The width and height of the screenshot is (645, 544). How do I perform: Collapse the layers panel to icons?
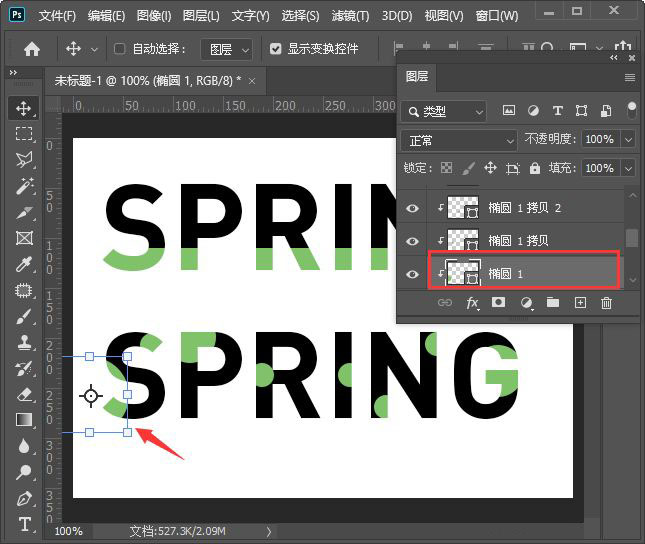coord(614,58)
